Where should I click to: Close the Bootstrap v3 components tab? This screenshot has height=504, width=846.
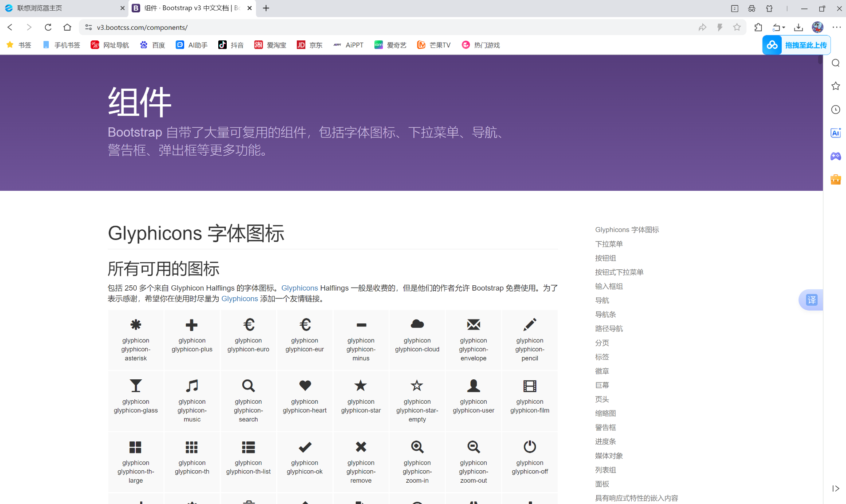point(250,8)
